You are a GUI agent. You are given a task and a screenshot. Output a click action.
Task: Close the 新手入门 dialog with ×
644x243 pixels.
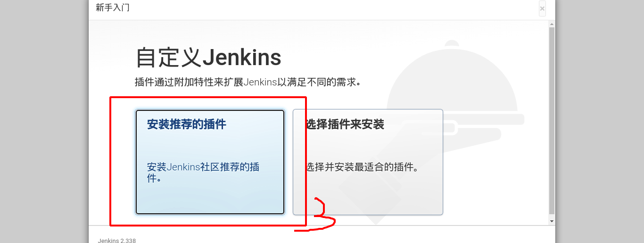(x=542, y=8)
